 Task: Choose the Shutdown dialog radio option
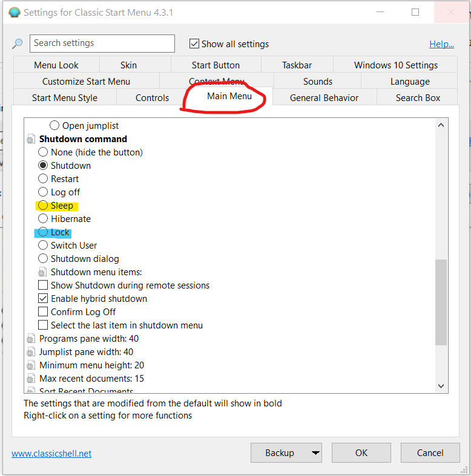tap(43, 259)
